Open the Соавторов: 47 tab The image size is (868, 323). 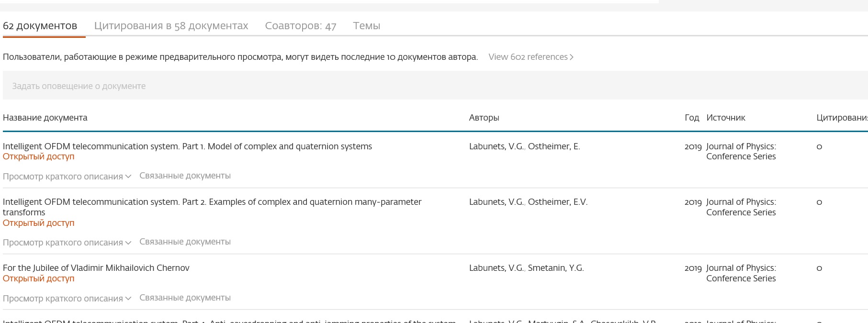pyautogui.click(x=300, y=26)
